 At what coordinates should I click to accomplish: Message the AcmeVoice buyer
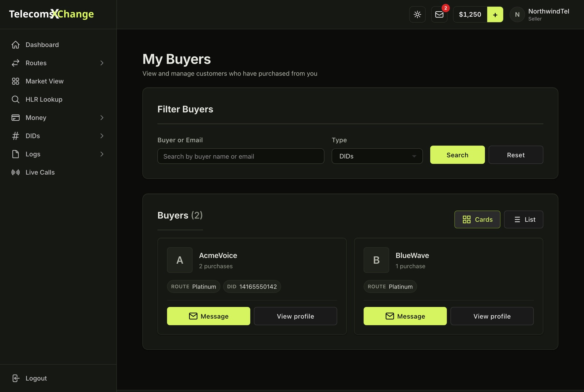[x=208, y=316]
